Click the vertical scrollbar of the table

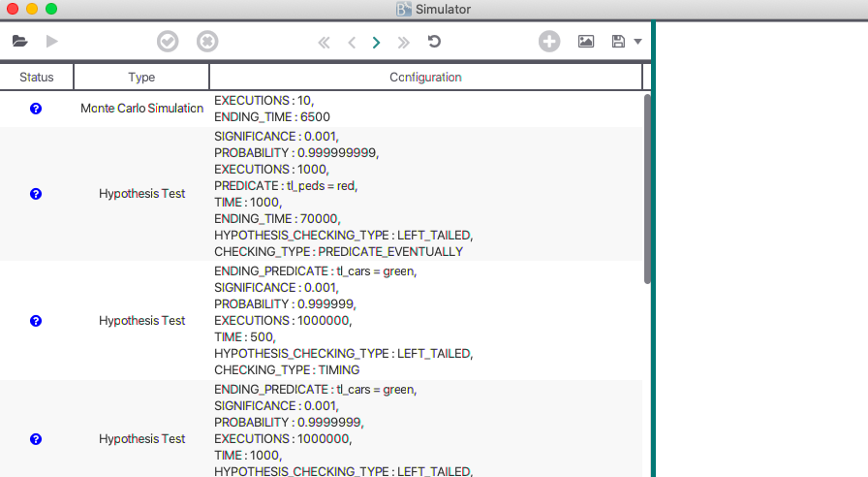click(647, 189)
